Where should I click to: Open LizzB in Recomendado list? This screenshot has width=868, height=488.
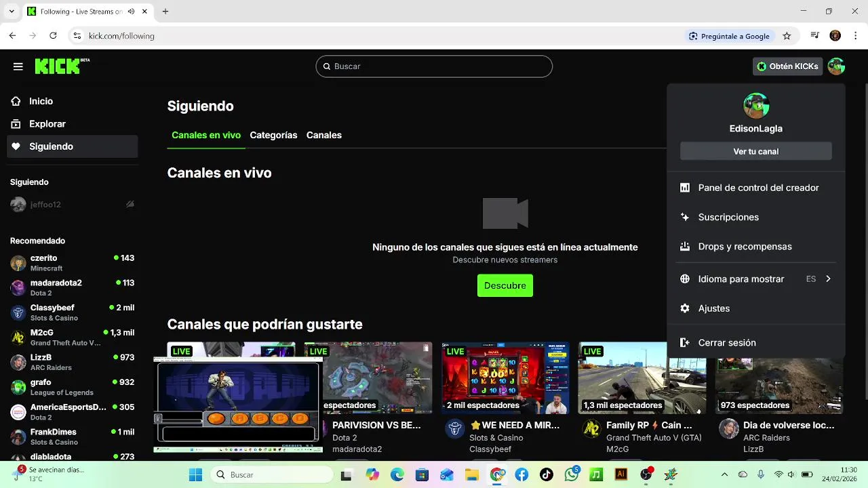click(73, 362)
